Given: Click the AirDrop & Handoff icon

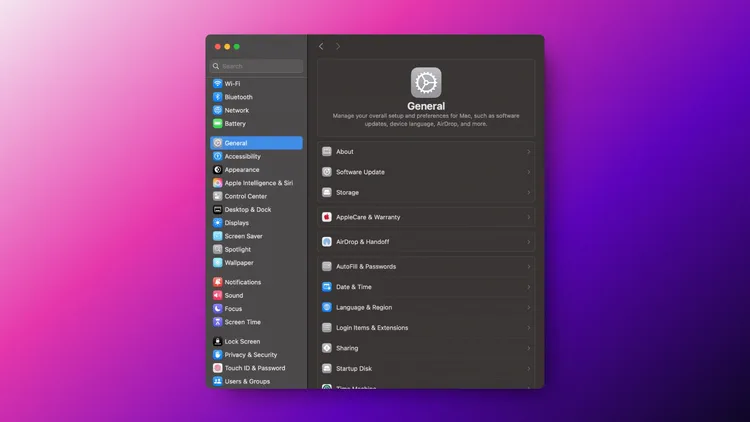Looking at the screenshot, I should point(327,242).
